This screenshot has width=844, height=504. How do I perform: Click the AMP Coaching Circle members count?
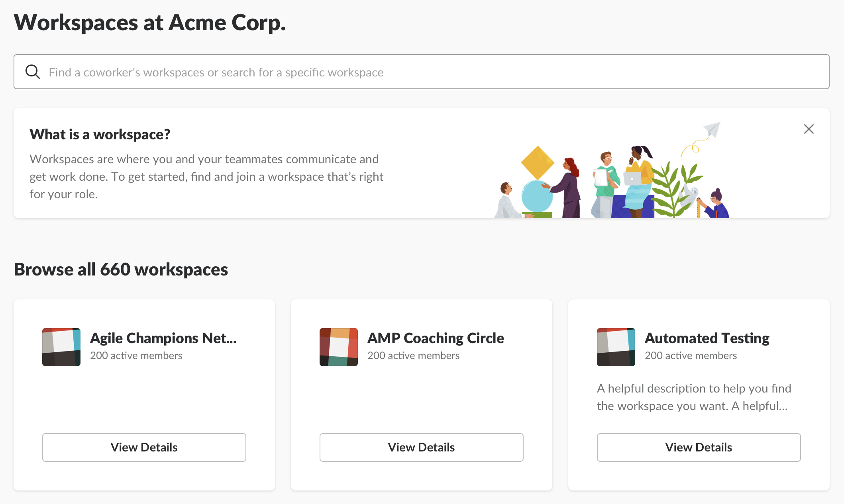click(414, 356)
